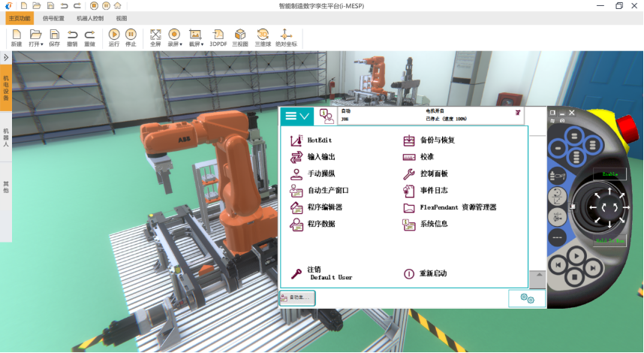Click the quick settings gears icon

tap(527, 298)
